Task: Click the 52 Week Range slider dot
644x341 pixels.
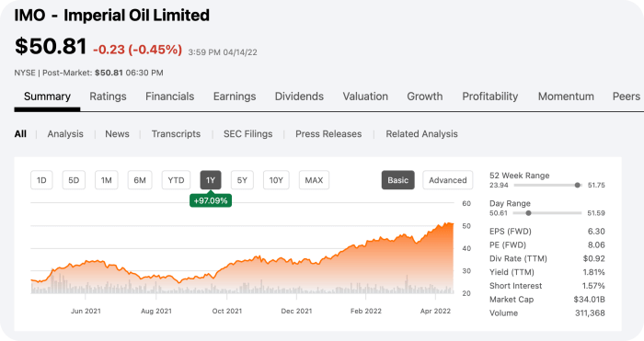Action: click(578, 185)
